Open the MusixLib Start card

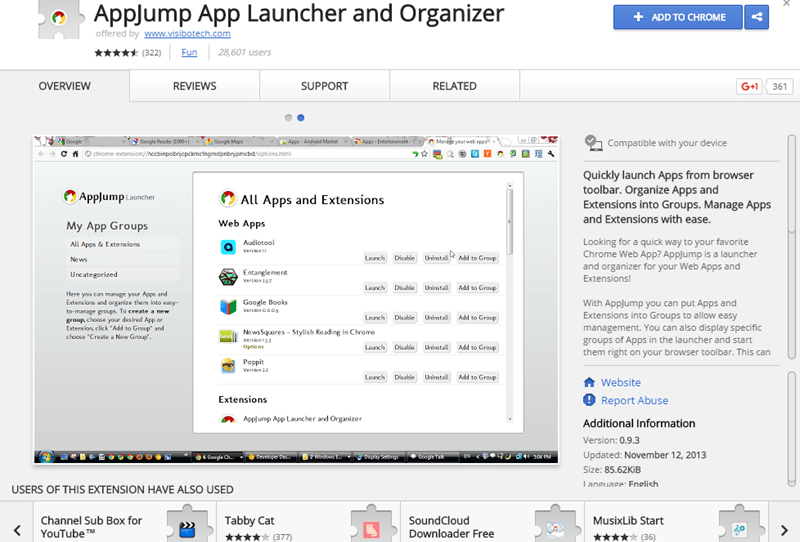pos(676,522)
